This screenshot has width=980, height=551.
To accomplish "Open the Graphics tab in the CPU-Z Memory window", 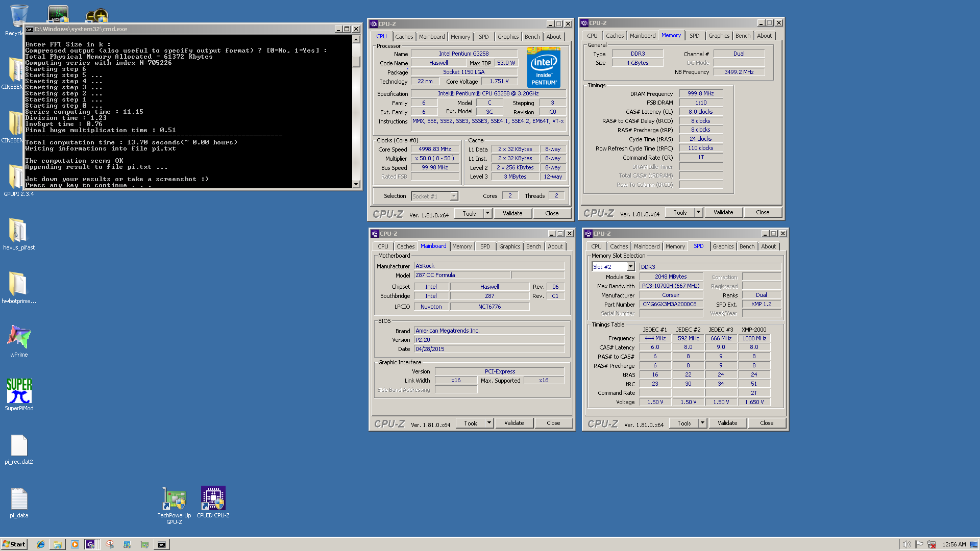I will pos(719,36).
